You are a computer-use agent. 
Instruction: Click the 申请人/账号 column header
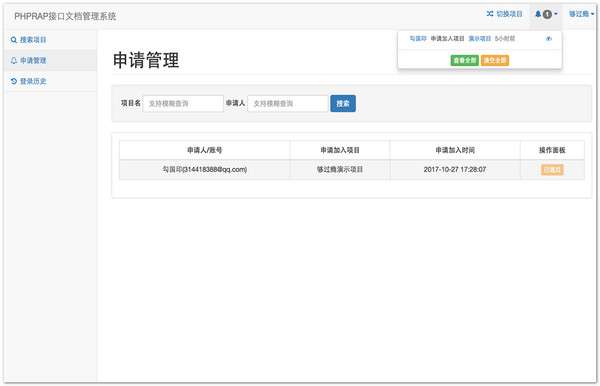click(x=205, y=150)
